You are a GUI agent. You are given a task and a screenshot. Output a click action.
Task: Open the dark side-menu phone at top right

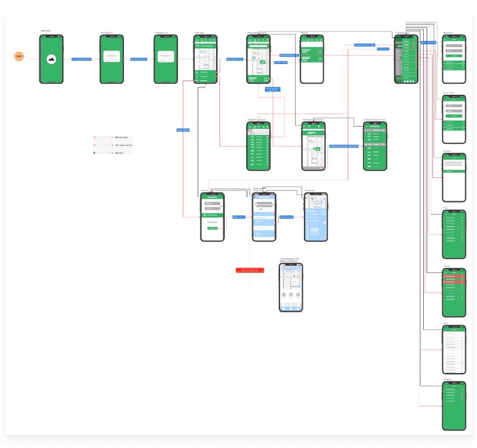point(405,59)
